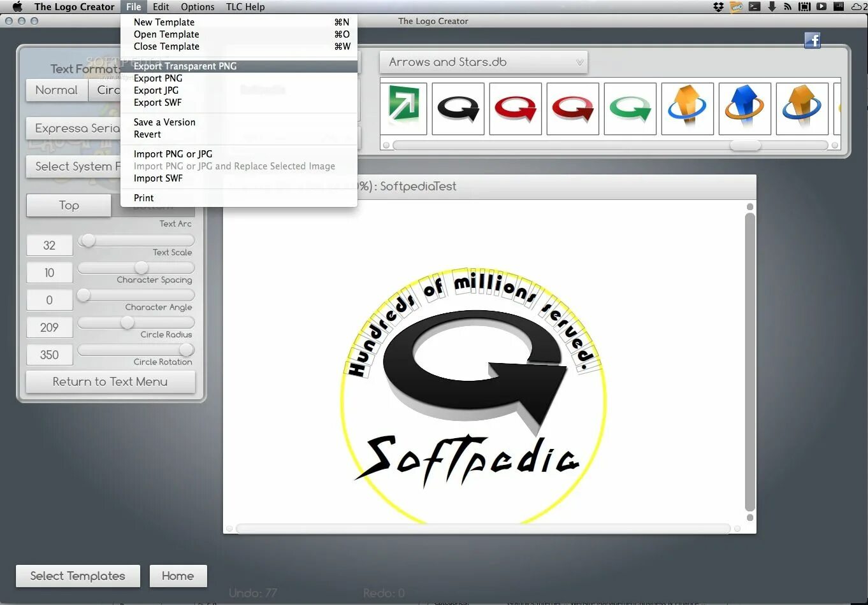The image size is (868, 605).
Task: Click Character Angle value field 209
Action: pyautogui.click(x=50, y=327)
